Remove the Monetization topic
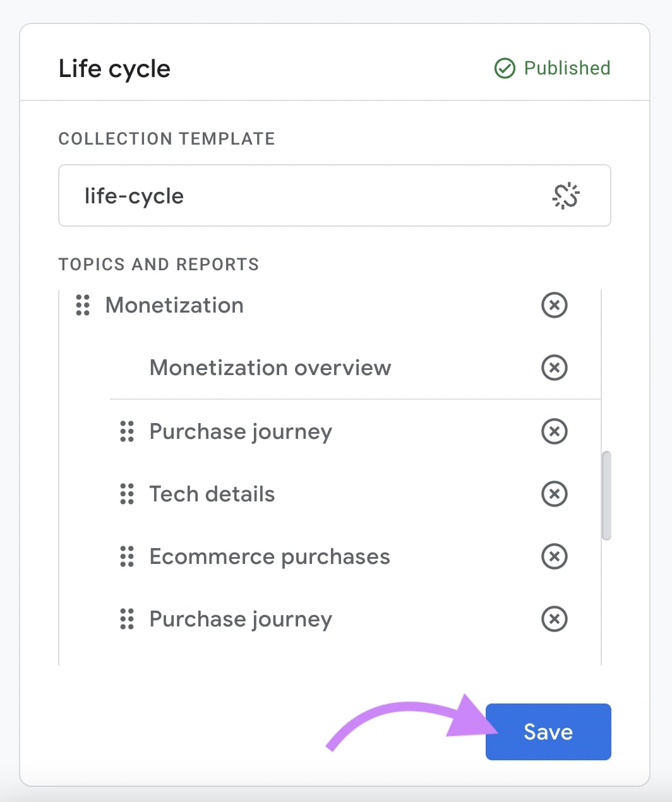The image size is (672, 802). click(x=554, y=306)
